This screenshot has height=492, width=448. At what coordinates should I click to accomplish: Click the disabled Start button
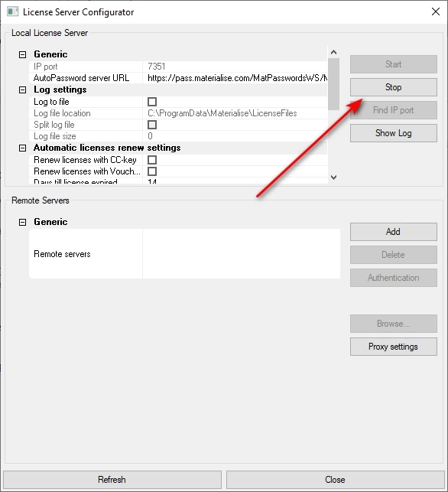(394, 64)
